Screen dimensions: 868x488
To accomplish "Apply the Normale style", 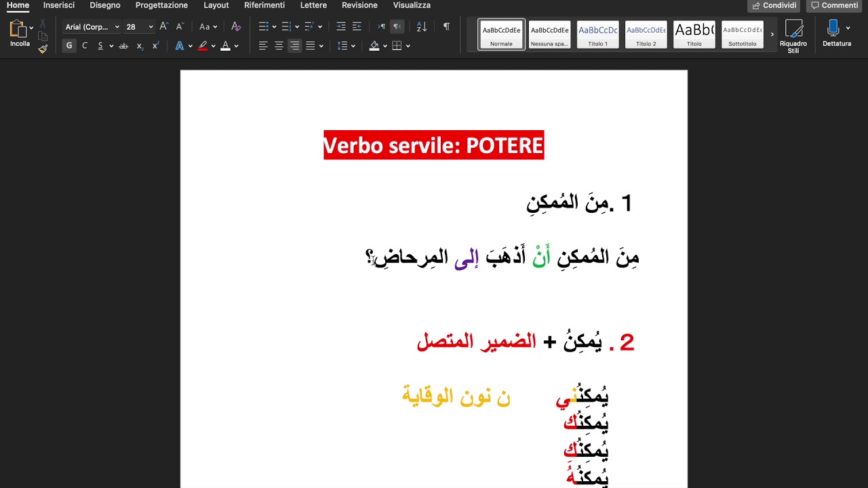I will pos(501,34).
